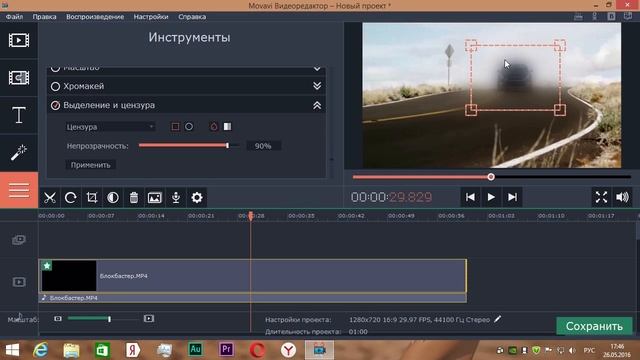This screenshot has width=640, height=360.
Task: Click the microphone record audio icon
Action: 176,198
